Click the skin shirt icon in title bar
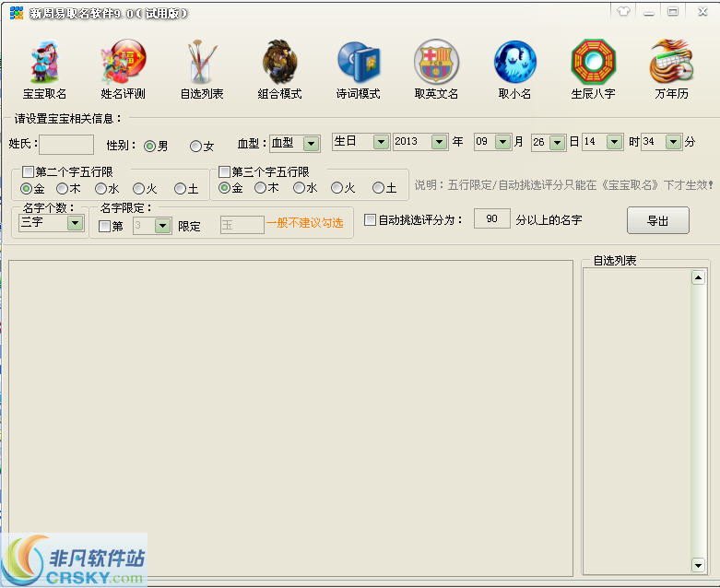 pos(623,12)
